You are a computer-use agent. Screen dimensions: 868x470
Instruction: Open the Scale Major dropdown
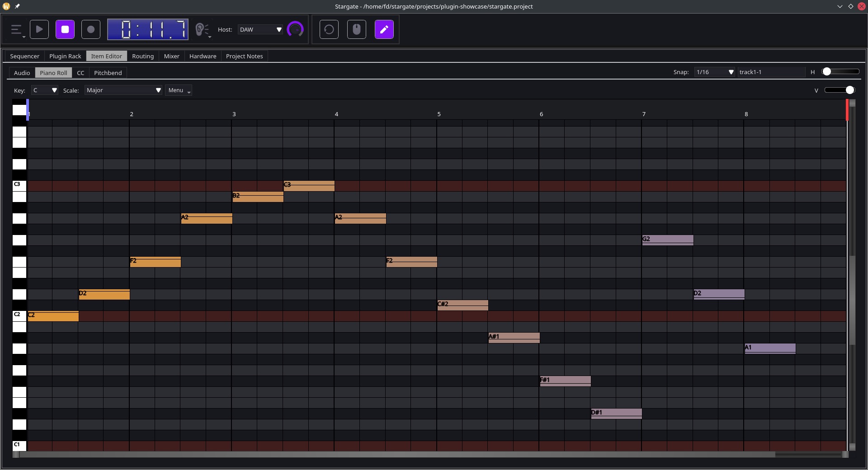coord(123,90)
